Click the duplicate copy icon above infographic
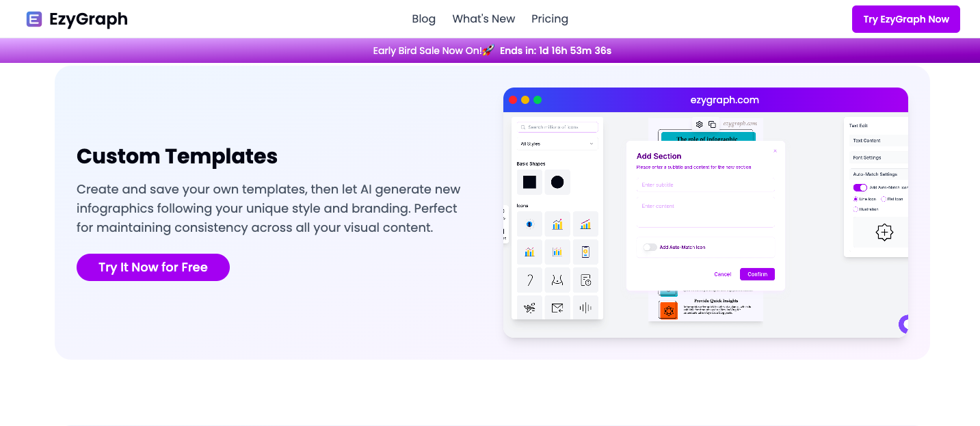980x426 pixels. 712,124
